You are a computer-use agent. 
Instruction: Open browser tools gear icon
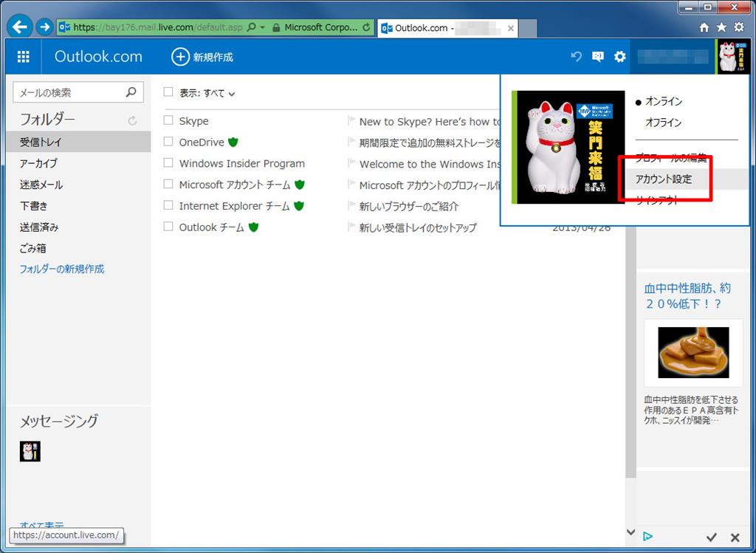click(x=738, y=27)
